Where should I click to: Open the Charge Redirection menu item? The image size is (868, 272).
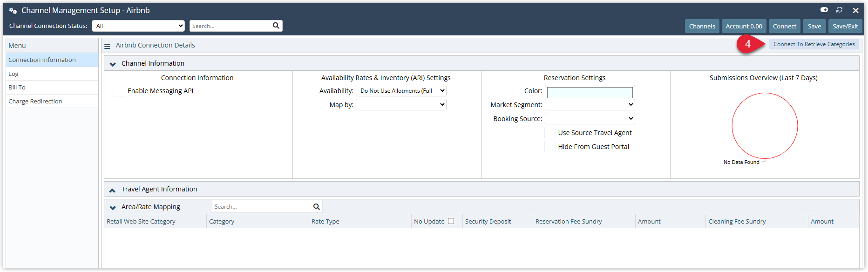52,101
